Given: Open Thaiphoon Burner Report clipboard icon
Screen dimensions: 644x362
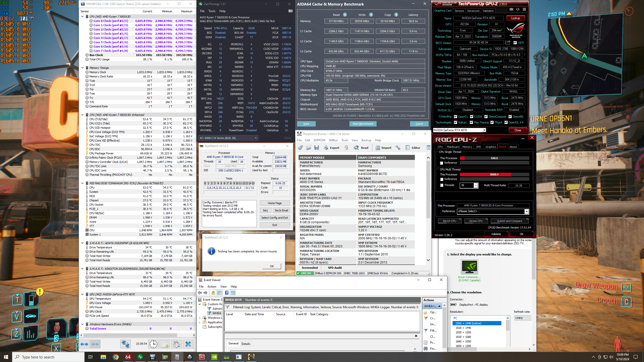Looking at the screenshot, I should pyautogui.click(x=378, y=148).
